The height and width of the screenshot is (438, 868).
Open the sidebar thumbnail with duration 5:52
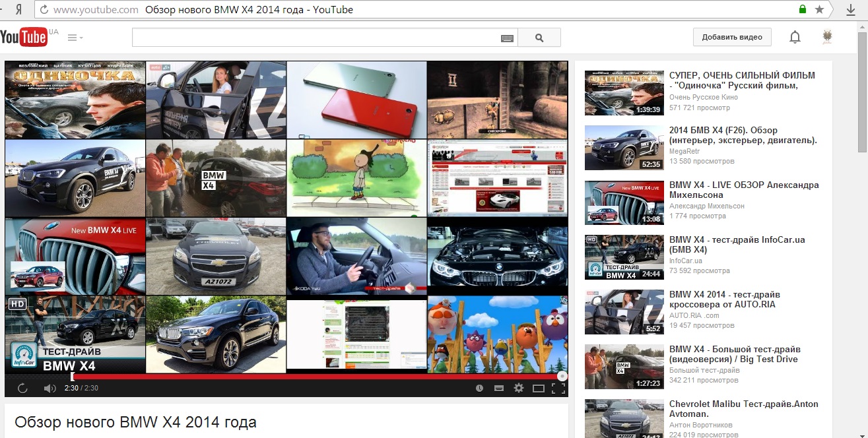click(x=624, y=312)
